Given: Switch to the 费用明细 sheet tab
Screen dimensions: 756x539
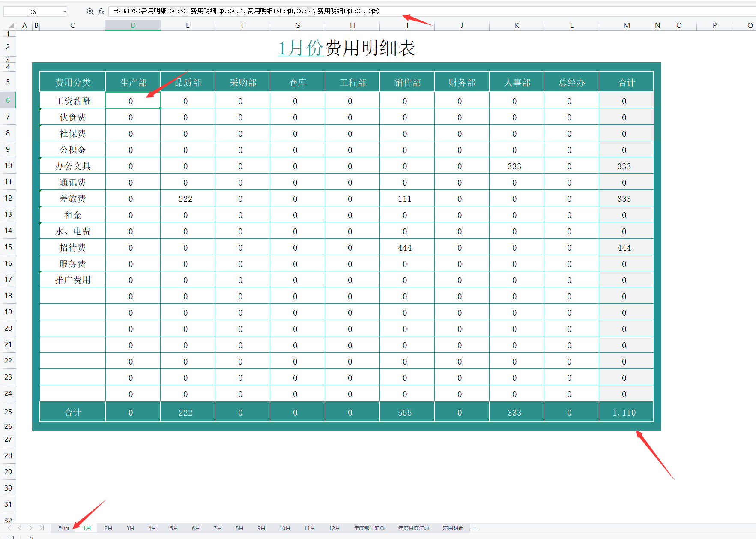Looking at the screenshot, I should [453, 528].
